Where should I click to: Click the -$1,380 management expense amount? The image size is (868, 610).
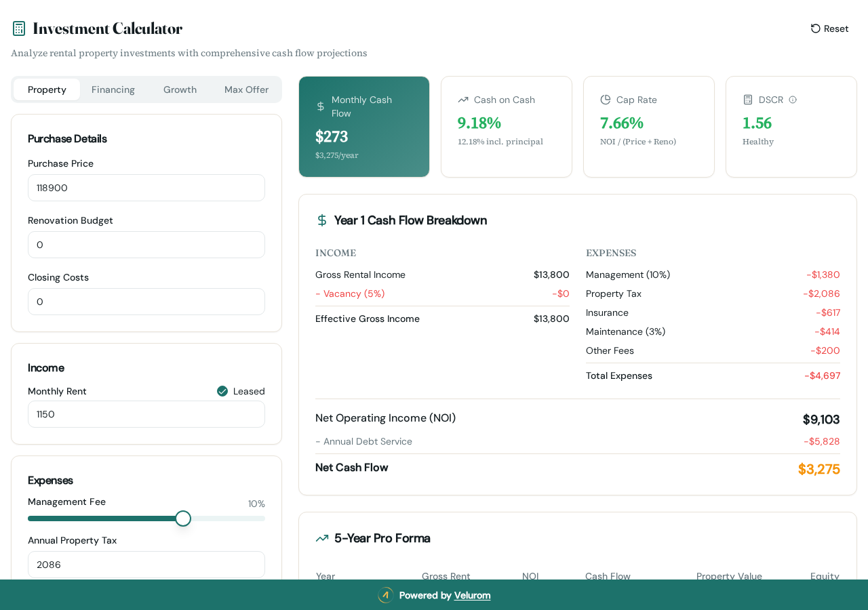pos(823,274)
